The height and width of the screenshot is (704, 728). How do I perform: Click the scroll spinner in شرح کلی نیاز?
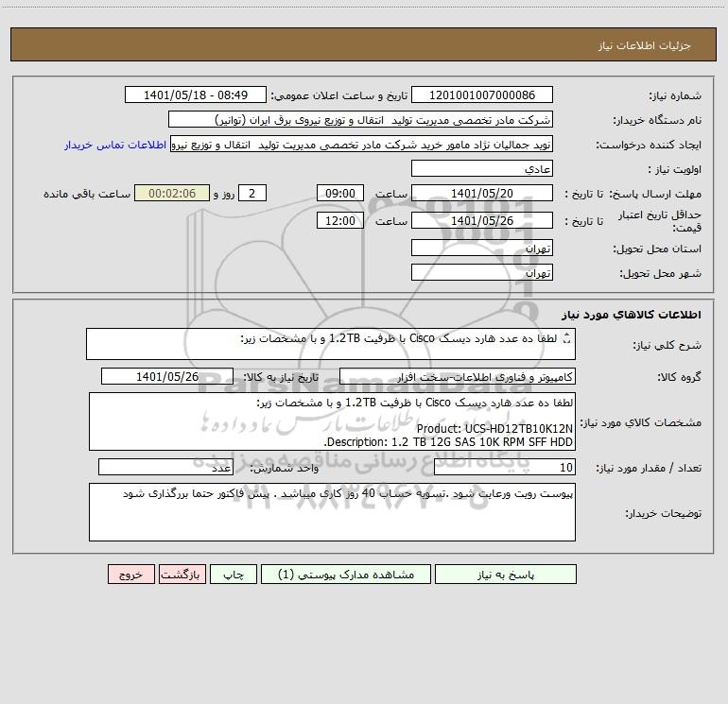566,338
